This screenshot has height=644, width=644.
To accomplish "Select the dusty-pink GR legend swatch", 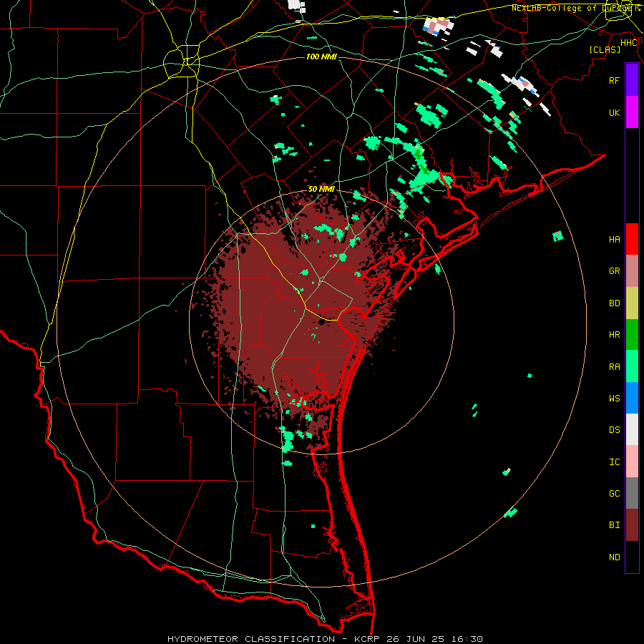I will 632,271.
